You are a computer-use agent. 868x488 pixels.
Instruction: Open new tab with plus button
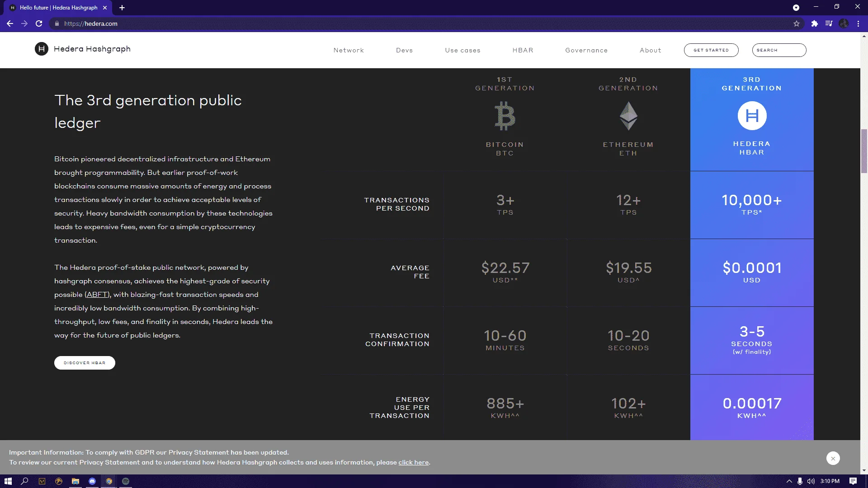pos(122,8)
